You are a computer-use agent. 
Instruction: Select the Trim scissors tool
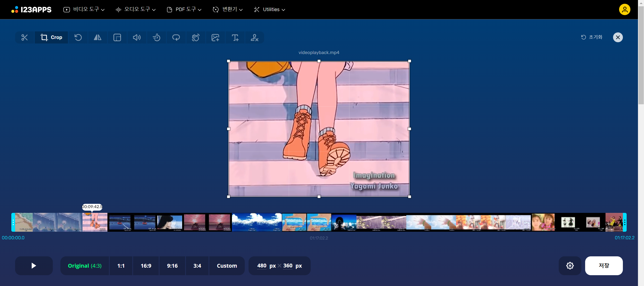pyautogui.click(x=24, y=37)
